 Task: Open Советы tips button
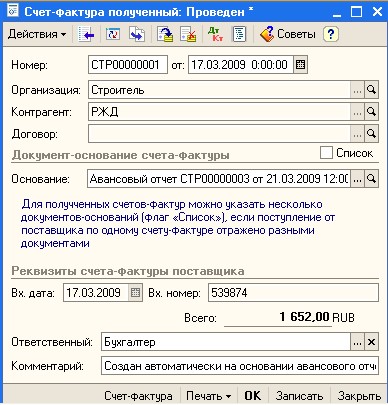[287, 34]
